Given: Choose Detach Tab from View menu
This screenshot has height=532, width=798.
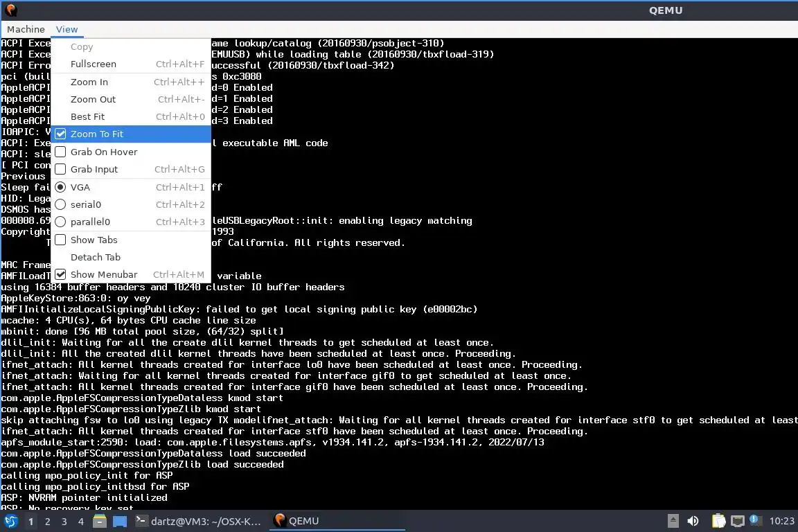Looking at the screenshot, I should (x=131, y=257).
